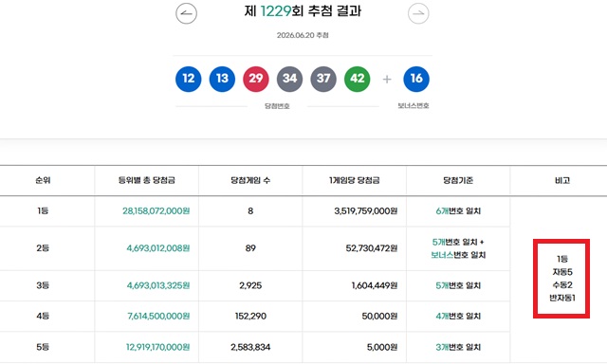Click bonus number ball 16
607x364 pixels.
pyautogui.click(x=416, y=79)
